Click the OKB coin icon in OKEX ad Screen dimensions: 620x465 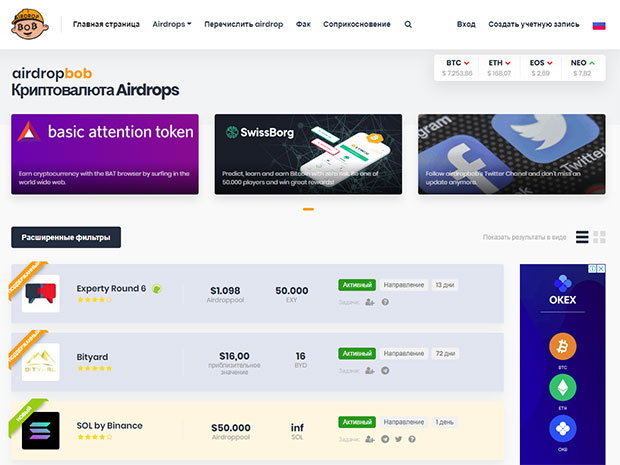(562, 429)
